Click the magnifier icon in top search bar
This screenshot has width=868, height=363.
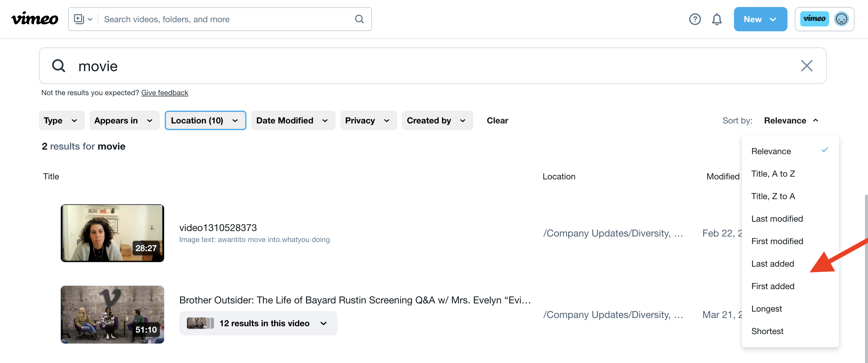pyautogui.click(x=359, y=19)
